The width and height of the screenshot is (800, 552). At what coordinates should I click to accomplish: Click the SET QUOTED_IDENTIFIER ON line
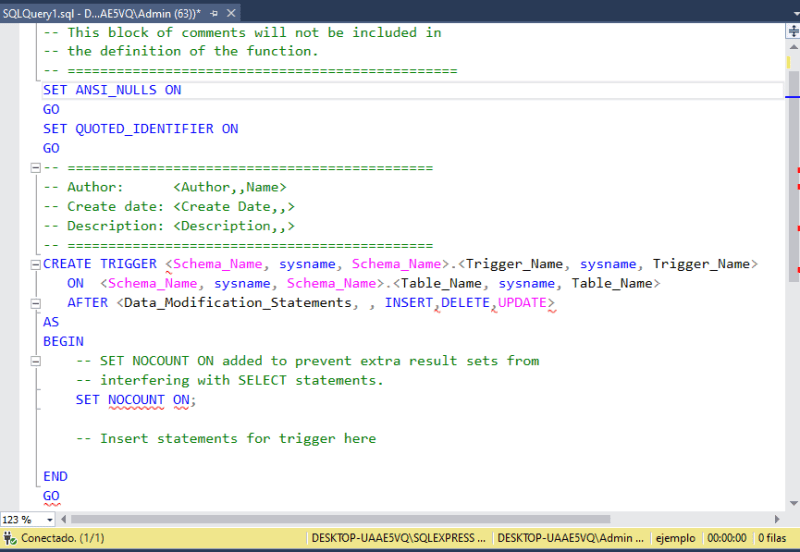pos(140,129)
